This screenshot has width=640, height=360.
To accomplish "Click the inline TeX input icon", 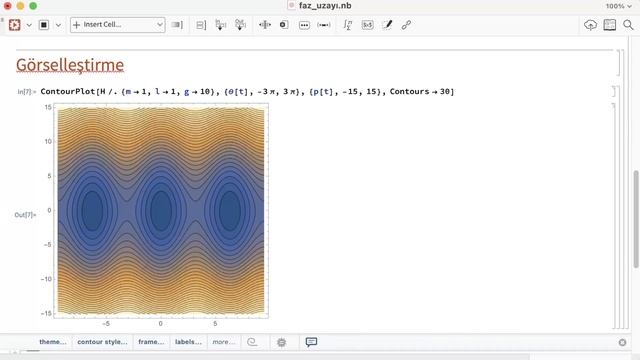I will click(367, 25).
